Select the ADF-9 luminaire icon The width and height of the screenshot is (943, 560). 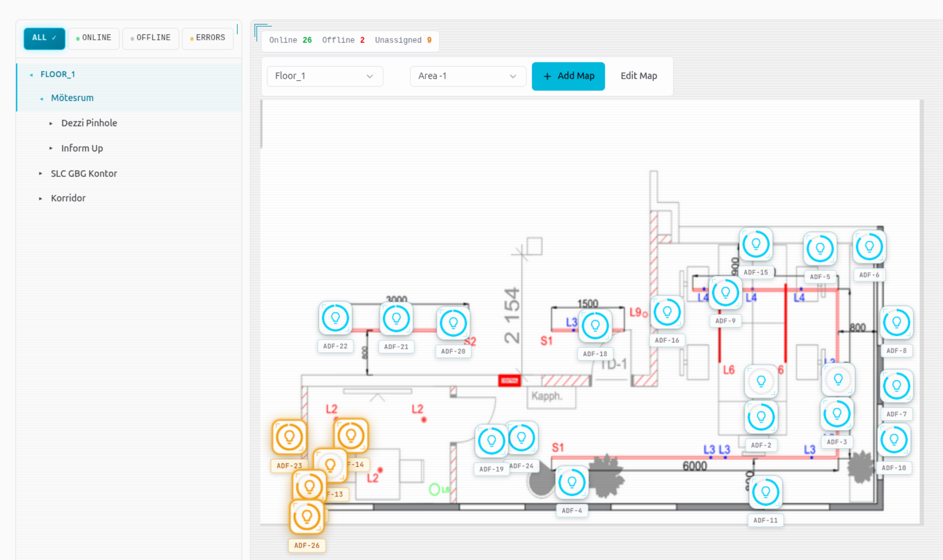coord(725,293)
